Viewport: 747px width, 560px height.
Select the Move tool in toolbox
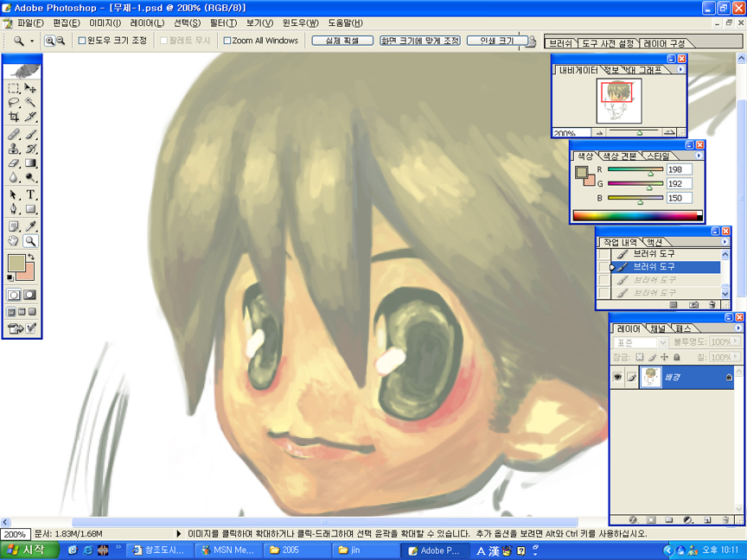click(30, 88)
